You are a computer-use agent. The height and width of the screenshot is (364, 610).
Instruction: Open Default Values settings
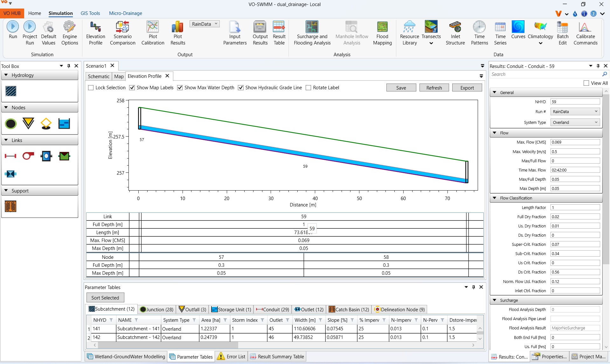48,33
